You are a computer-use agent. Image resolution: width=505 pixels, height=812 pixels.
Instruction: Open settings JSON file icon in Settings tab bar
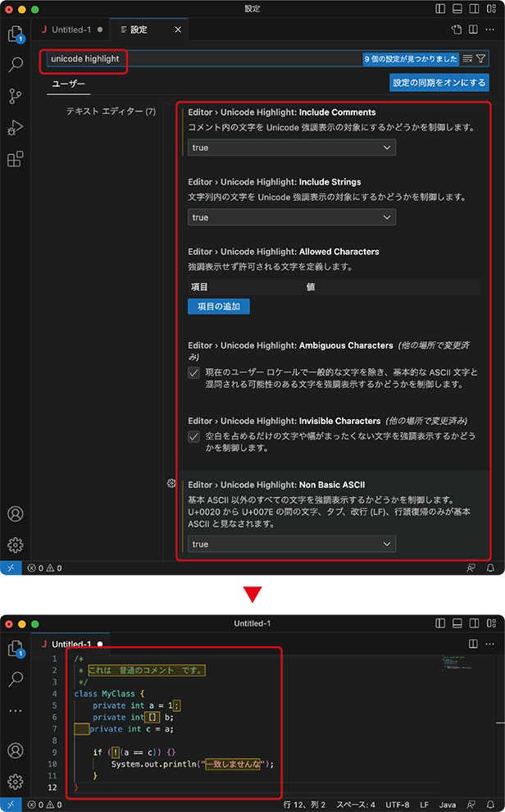click(457, 30)
